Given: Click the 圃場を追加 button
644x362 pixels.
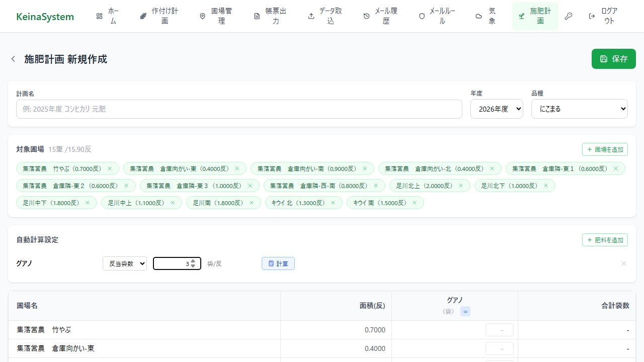Looking at the screenshot, I should [x=605, y=149].
